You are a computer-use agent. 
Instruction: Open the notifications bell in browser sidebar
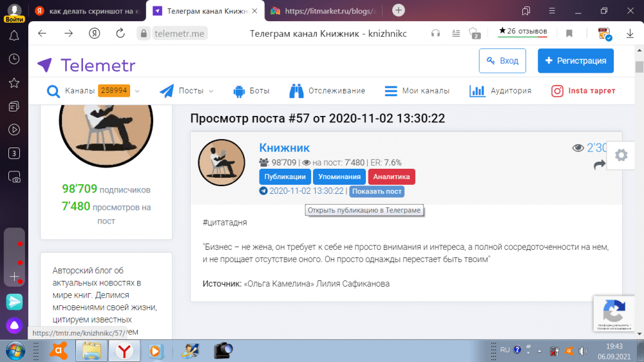[x=14, y=35]
